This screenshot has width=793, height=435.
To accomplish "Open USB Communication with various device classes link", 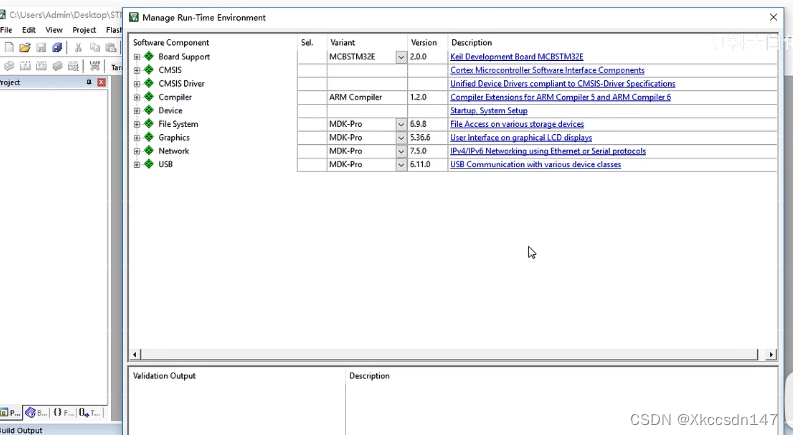I will pos(536,164).
